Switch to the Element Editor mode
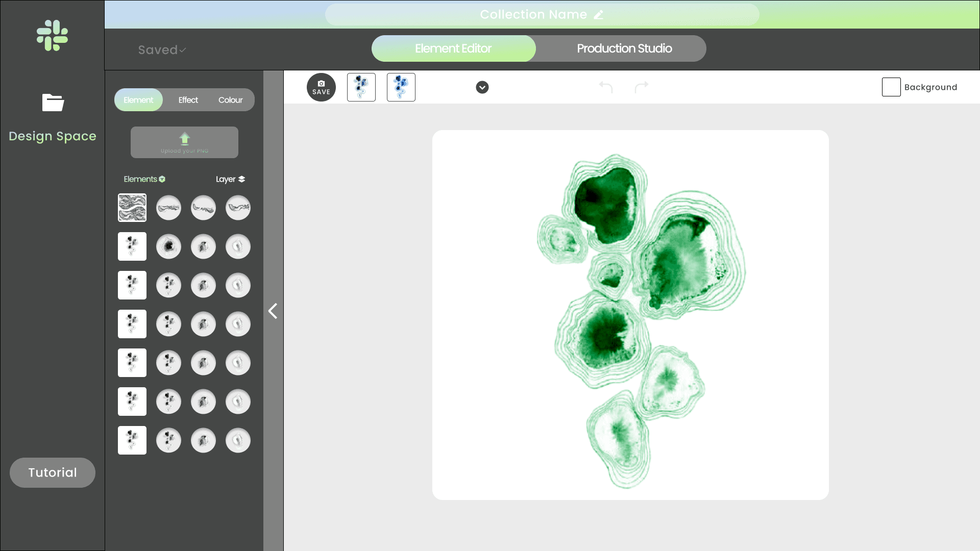Viewport: 980px width, 551px height. coord(453,48)
